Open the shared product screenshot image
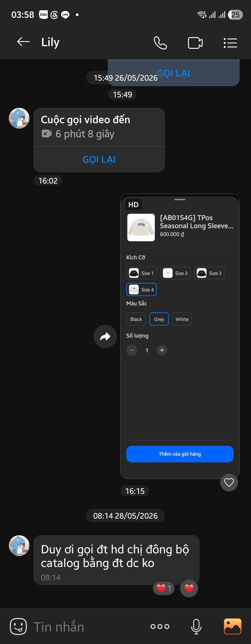 tap(180, 336)
